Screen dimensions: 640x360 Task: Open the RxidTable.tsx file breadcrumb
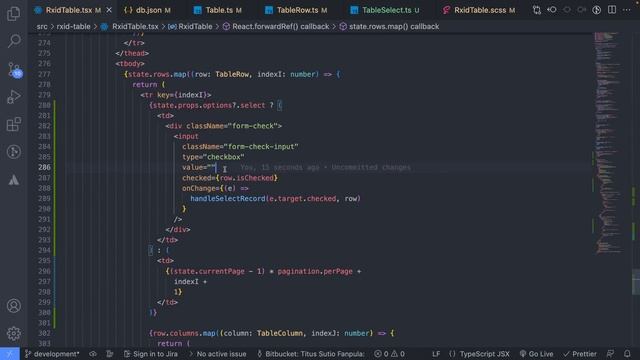(x=131, y=27)
